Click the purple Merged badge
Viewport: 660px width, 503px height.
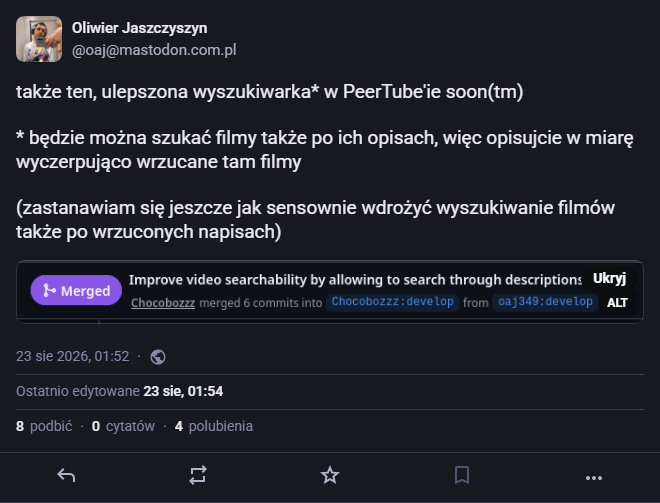(76, 290)
